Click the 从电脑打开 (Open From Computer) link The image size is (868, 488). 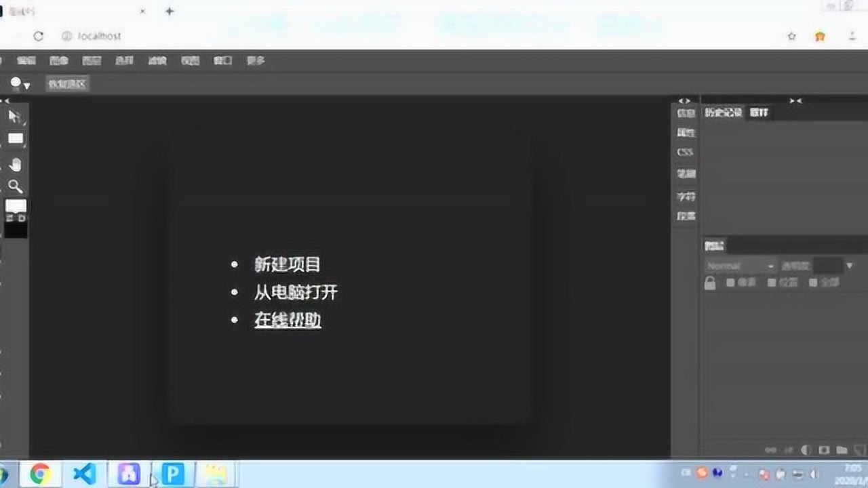(x=296, y=292)
